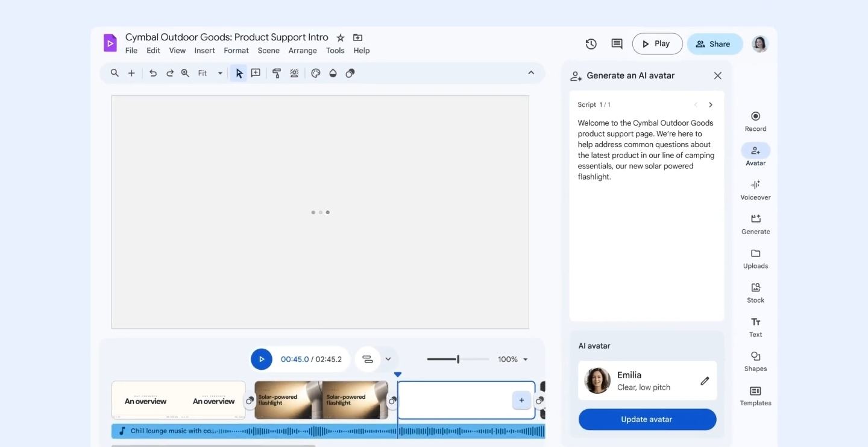This screenshot has height=447, width=868.
Task: Click the search magnifier in toolbar
Action: pos(115,73)
